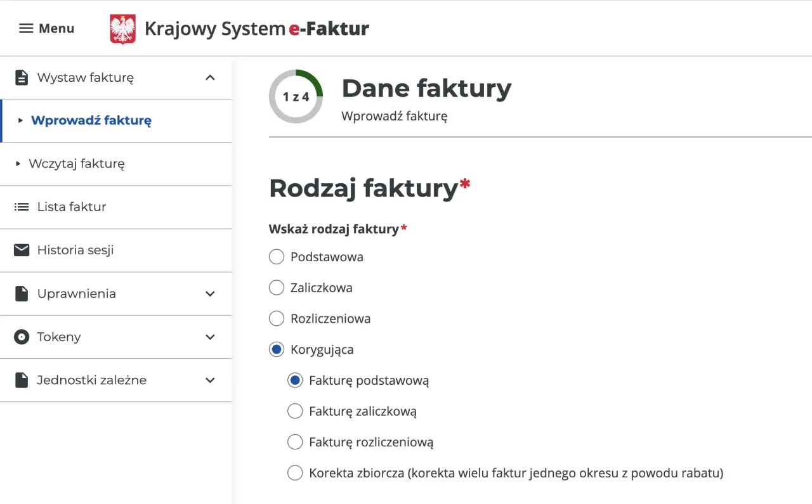Choose the Zaliczkowa radio option
This screenshot has width=812, height=504.
pyautogui.click(x=277, y=288)
